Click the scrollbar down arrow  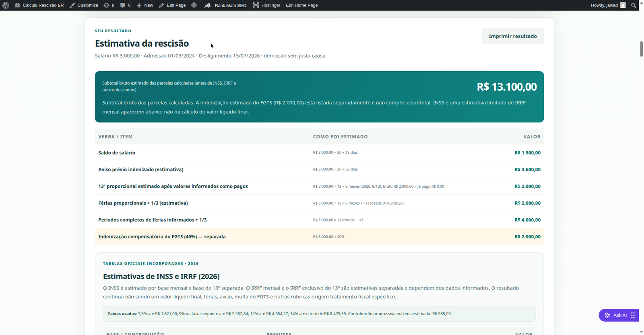[x=641, y=332]
